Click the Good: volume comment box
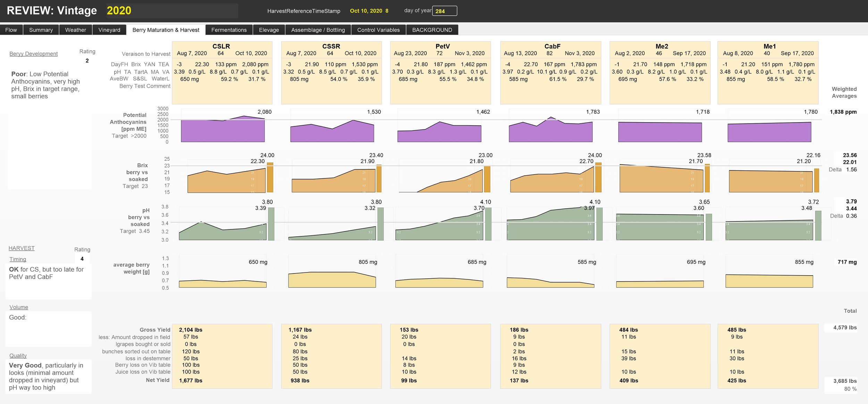Screen dimensions: 868x404 point(48,329)
